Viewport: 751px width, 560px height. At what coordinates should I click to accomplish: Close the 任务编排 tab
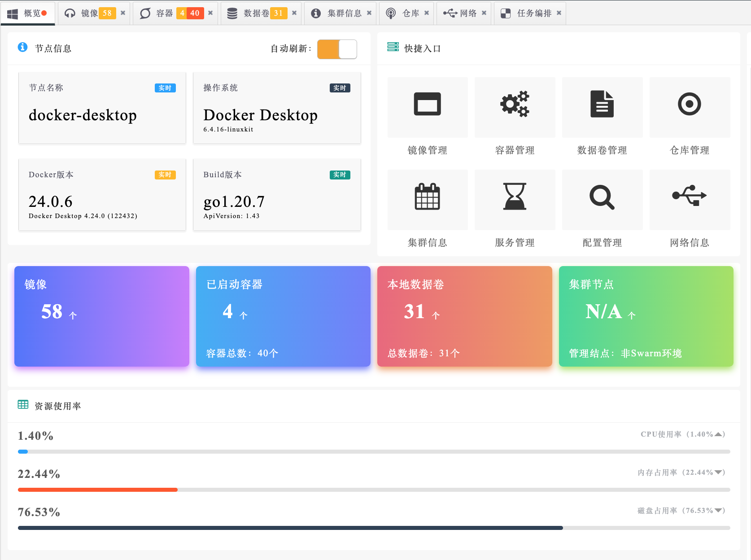[x=559, y=13]
